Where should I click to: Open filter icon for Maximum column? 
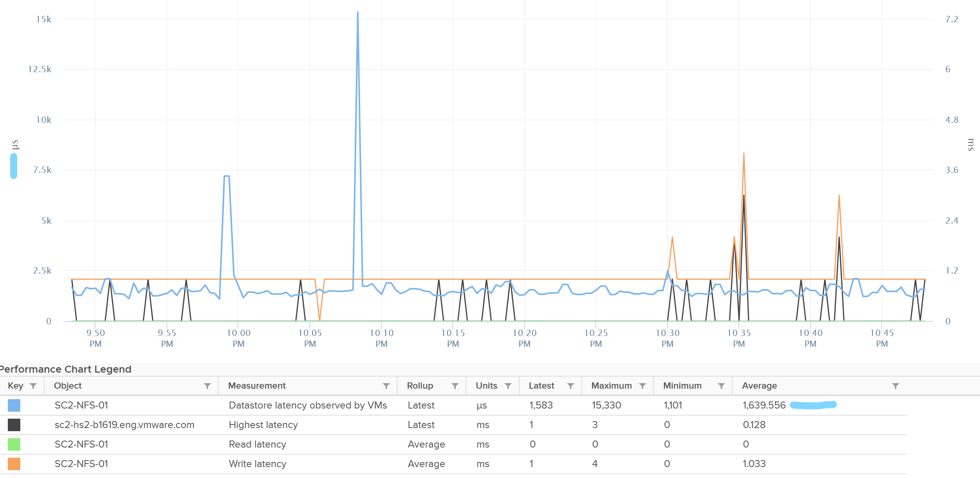tap(643, 386)
